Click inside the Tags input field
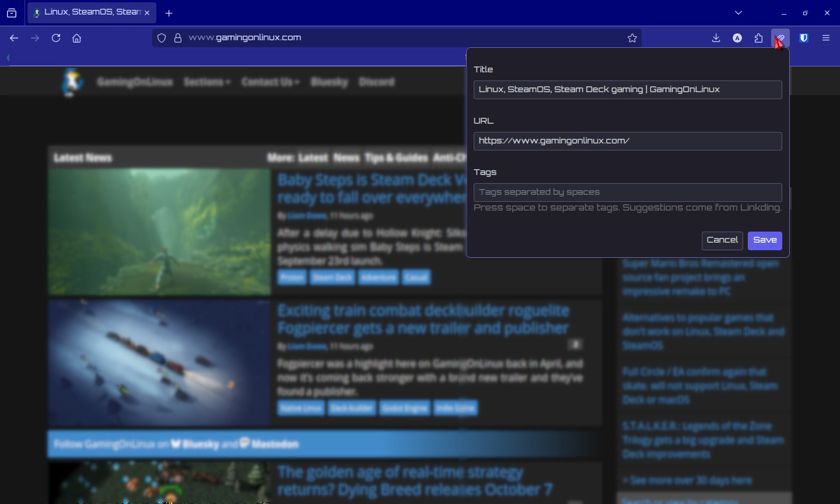The image size is (840, 504). pyautogui.click(x=628, y=192)
